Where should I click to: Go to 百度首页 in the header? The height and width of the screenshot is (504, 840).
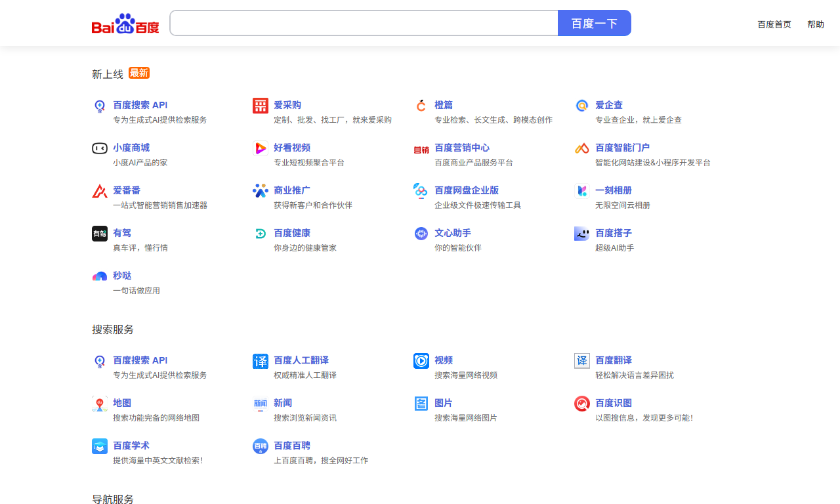tap(774, 24)
